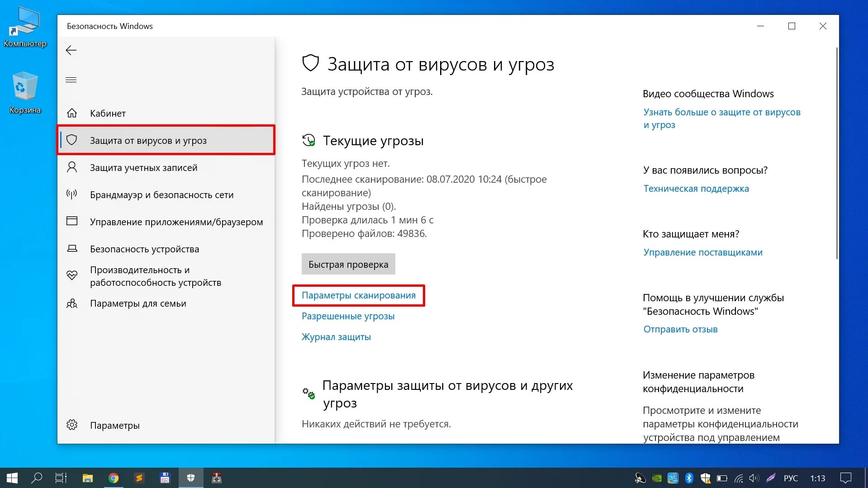
Task: Click the laptop icon for device security
Action: pos(72,248)
